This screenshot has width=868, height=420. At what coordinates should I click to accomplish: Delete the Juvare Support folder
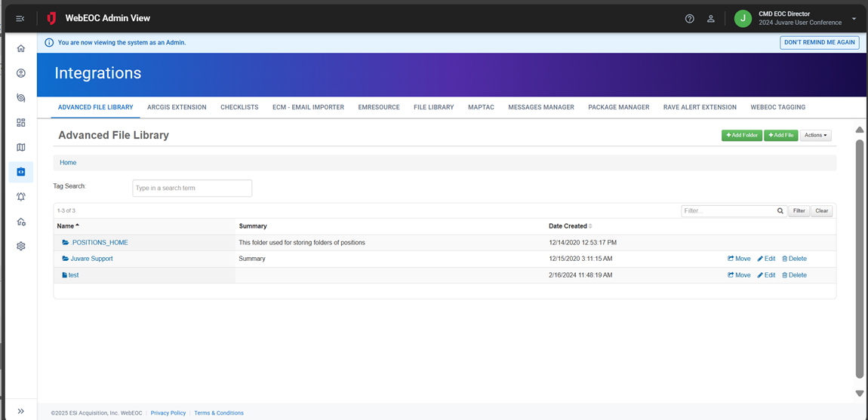(794, 259)
